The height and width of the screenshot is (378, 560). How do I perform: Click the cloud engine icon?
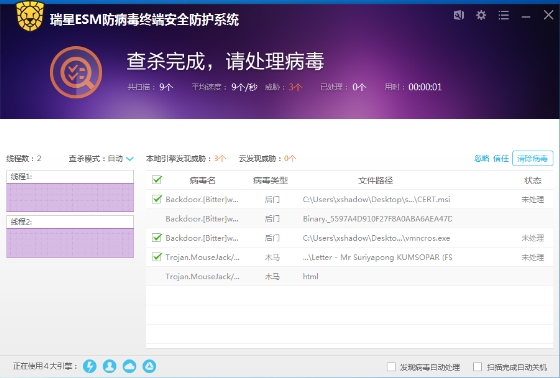point(129,366)
